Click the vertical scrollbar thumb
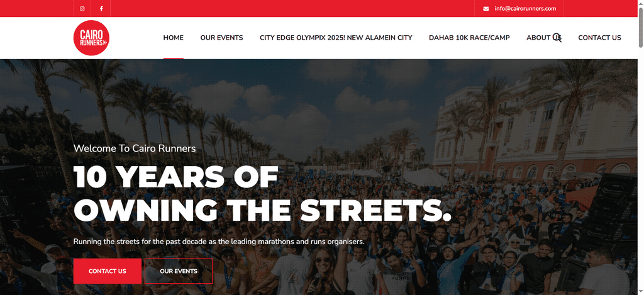This screenshot has width=644, height=295. pos(641,27)
